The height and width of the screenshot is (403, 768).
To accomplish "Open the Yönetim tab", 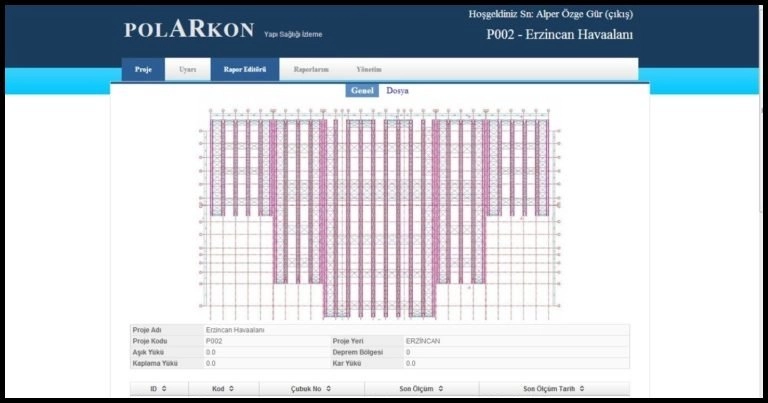I will pos(369,70).
